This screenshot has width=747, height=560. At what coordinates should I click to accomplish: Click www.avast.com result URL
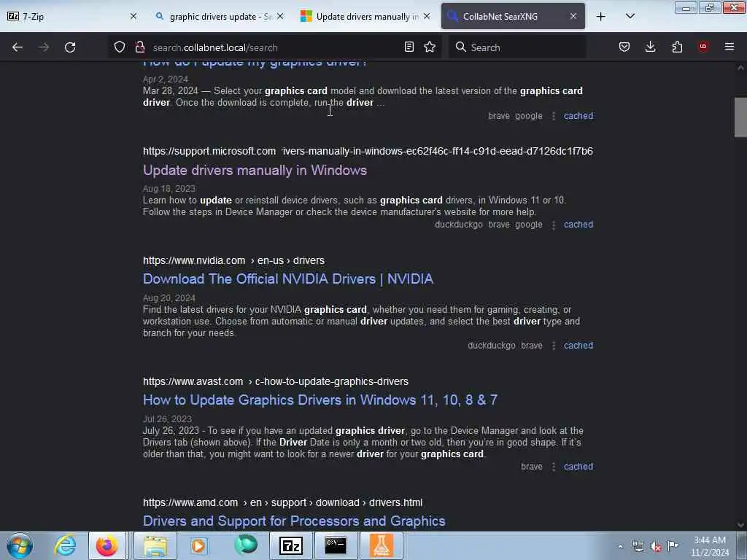[x=275, y=381]
